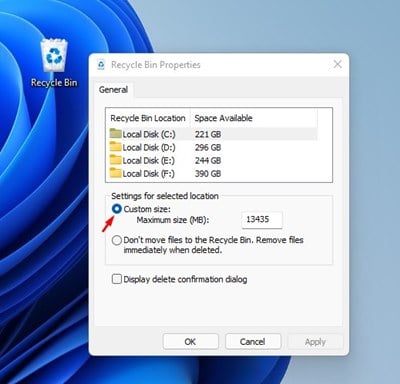400x384 pixels.
Task: Select the Local Disk (C:) folder icon
Action: tap(115, 134)
